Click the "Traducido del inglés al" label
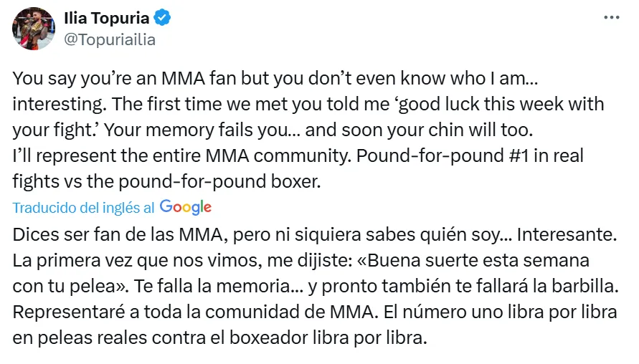This screenshot has height=364, width=639. [x=84, y=208]
